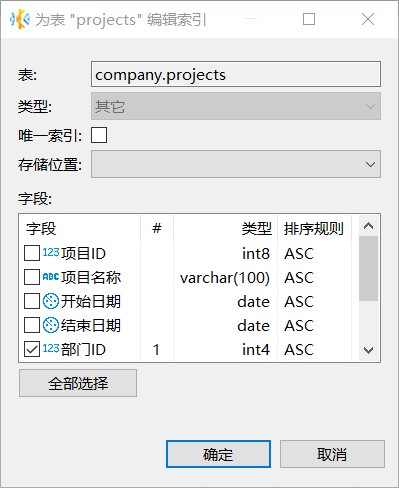The height and width of the screenshot is (488, 399).
Task: Open the 类型 dropdown showing 其它
Action: [236, 106]
